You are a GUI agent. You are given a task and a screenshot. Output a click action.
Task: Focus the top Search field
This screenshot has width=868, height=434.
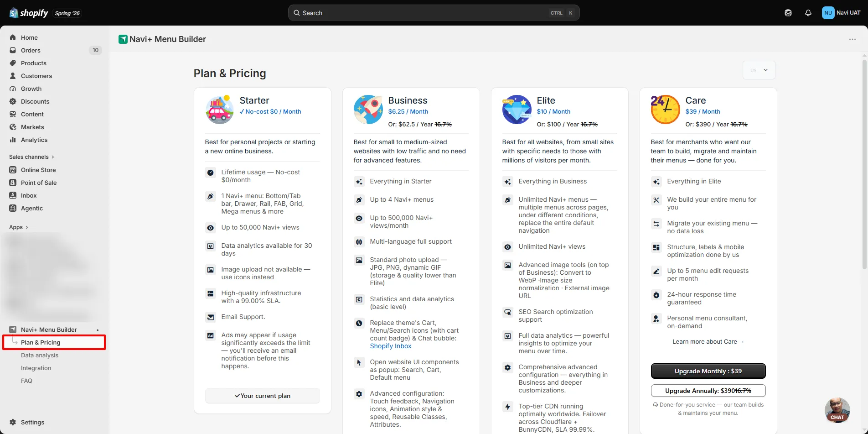434,13
